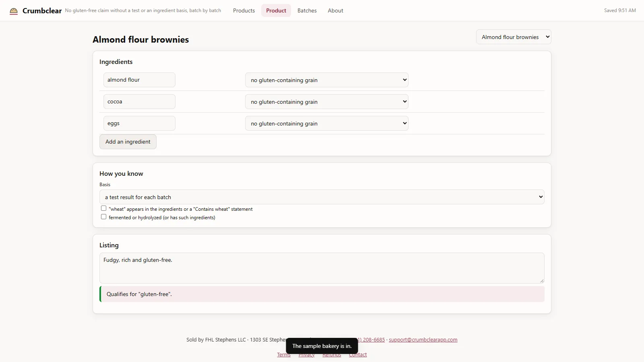Click the 'The sample bakery is in.' toast
The image size is (644, 362).
click(322, 346)
